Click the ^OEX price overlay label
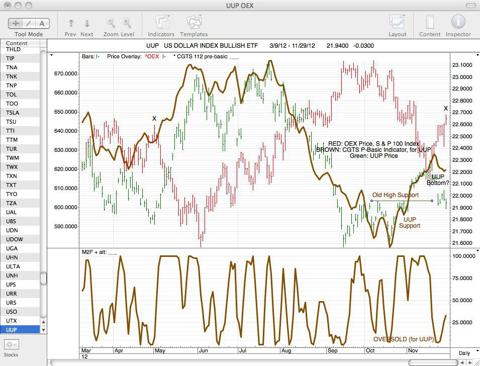Viewport: 480px width, 366px height. 152,56
